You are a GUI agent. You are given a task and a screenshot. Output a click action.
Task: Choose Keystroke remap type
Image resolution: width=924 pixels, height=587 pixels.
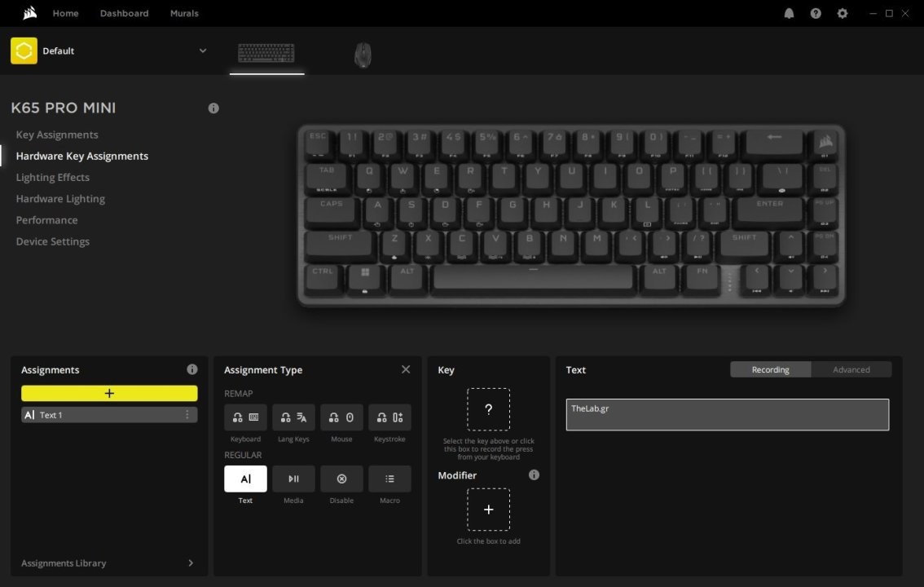[x=389, y=417]
